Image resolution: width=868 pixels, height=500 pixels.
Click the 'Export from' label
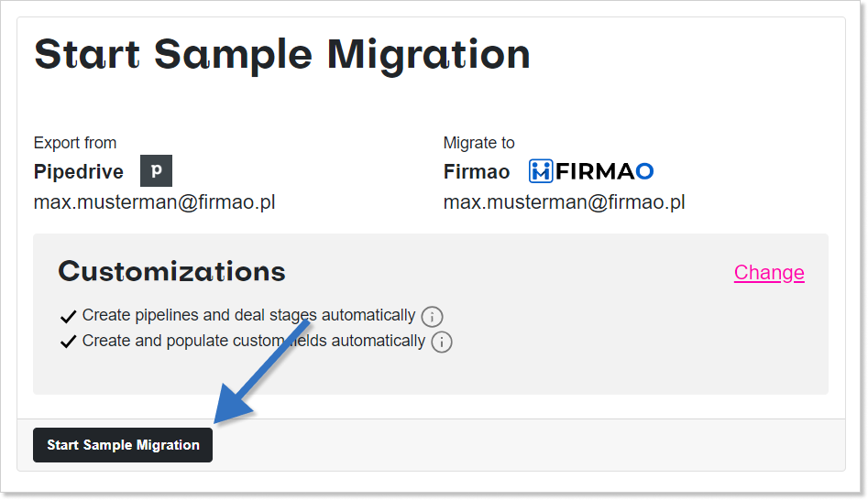[75, 143]
